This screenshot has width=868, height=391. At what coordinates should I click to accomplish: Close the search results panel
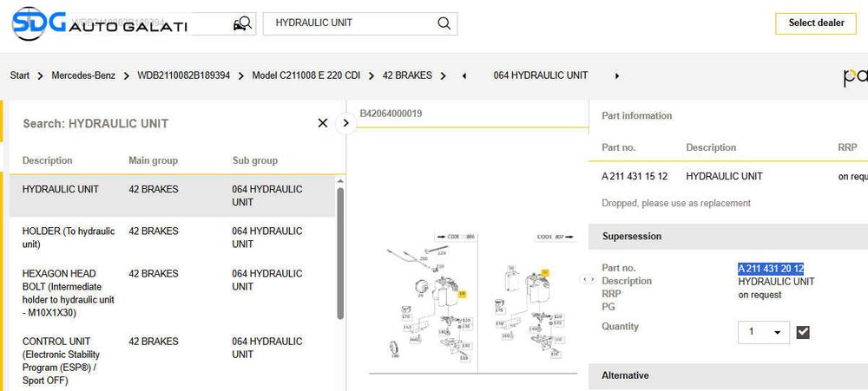323,123
